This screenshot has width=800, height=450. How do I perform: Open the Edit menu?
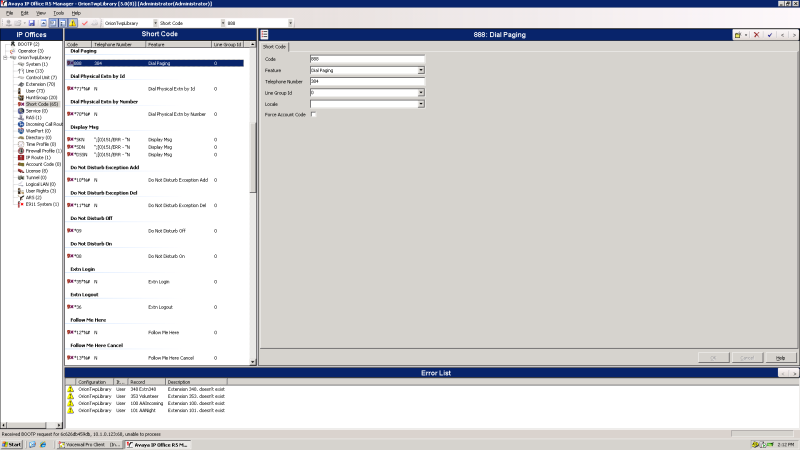point(24,13)
